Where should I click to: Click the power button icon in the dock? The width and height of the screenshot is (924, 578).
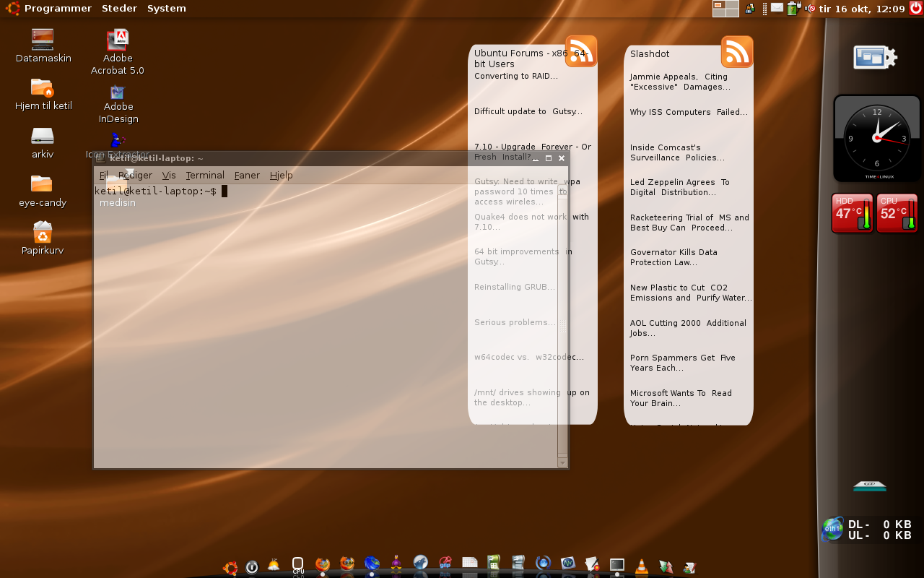[x=252, y=567]
